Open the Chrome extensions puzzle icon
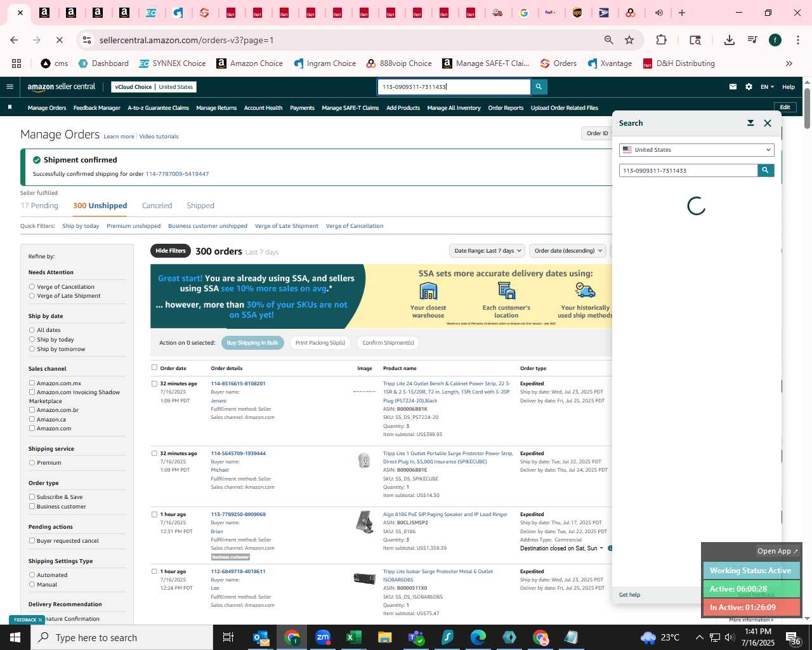This screenshot has width=812, height=650. coord(661,40)
